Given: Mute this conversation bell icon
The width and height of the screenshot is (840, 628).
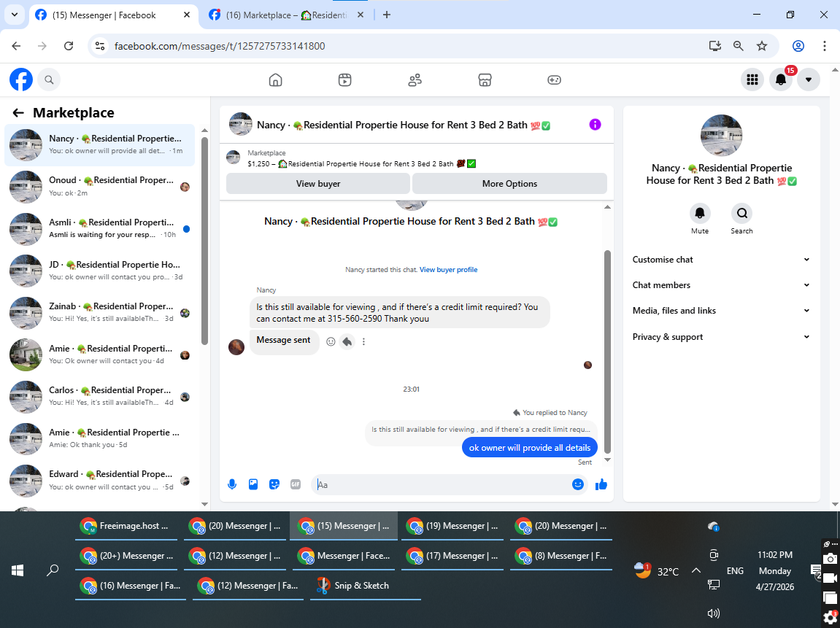Looking at the screenshot, I should coord(700,213).
